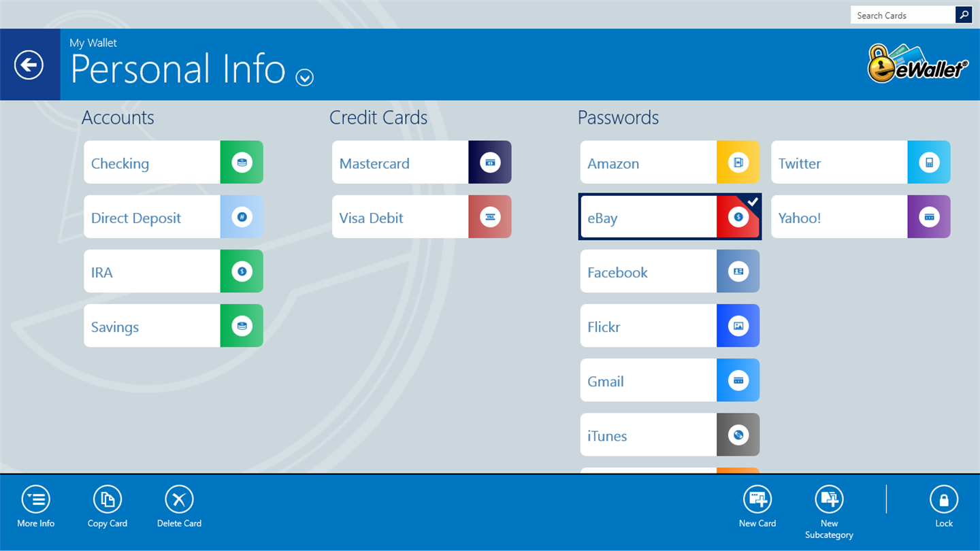Click the Gmail card's blue card icon
The image size is (980, 551).
tap(738, 380)
